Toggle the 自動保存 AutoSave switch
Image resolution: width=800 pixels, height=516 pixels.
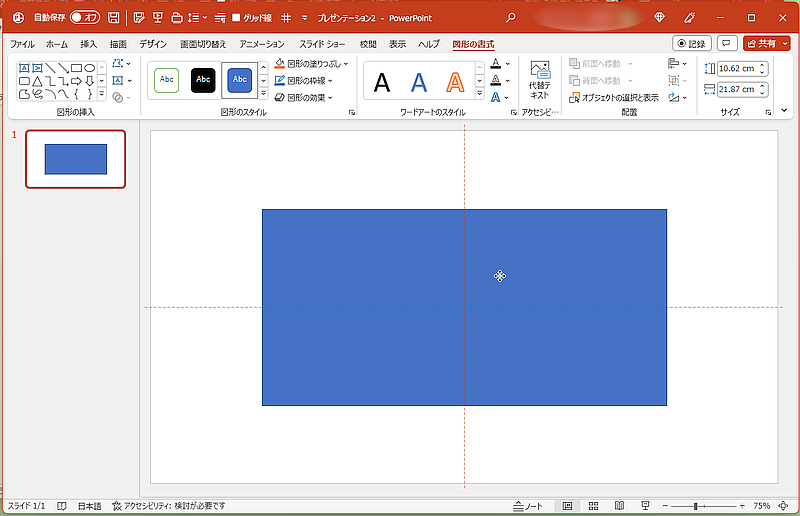[x=85, y=17]
